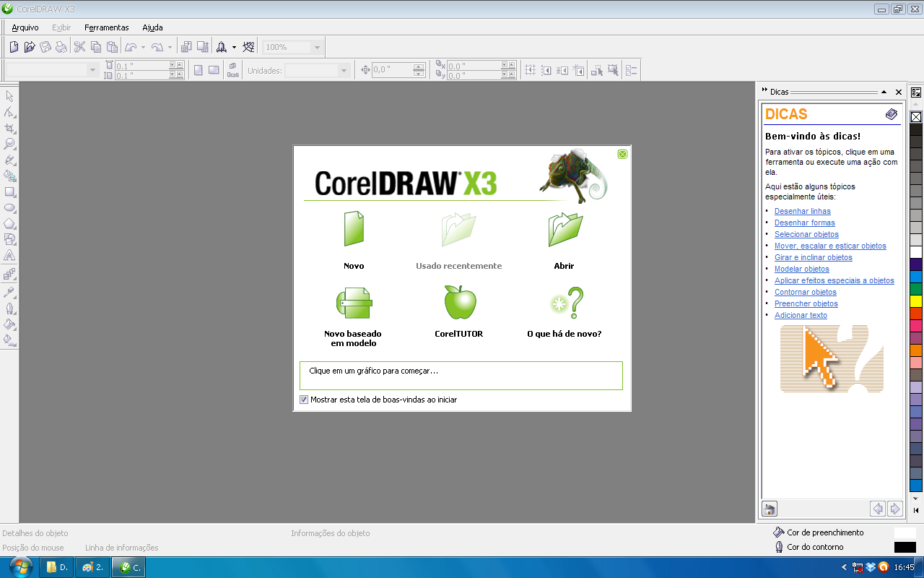Viewport: 924px width, 578px height.
Task: Open the Redo history dropdown arrow
Action: (170, 48)
